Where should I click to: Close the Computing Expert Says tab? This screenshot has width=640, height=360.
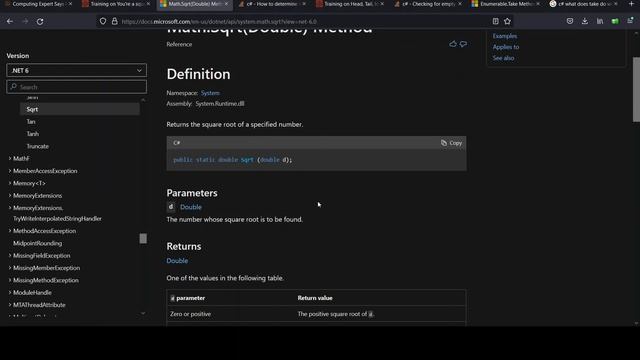[x=70, y=4]
